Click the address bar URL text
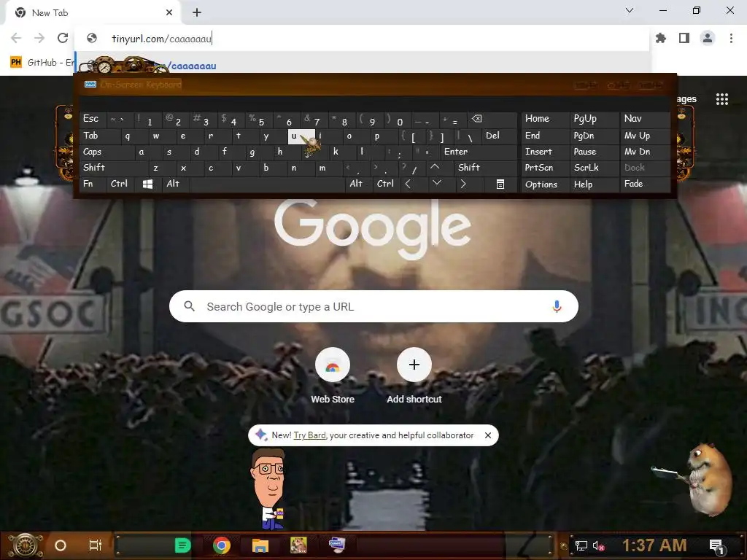Image resolution: width=747 pixels, height=560 pixels. [161, 39]
